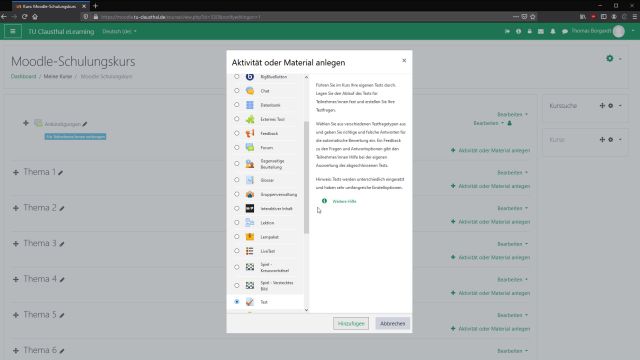Edit the Thema 1 title pencil
The height and width of the screenshot is (360, 640).
pyautogui.click(x=60, y=173)
